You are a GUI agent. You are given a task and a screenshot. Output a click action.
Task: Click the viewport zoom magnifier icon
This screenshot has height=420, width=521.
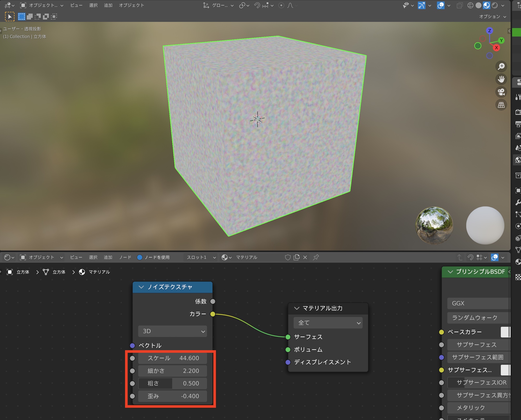(x=501, y=66)
